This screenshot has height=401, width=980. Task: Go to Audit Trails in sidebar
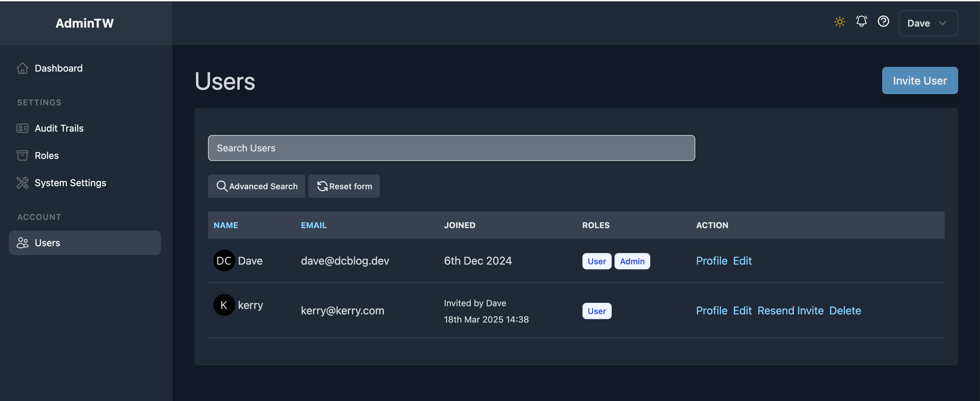click(59, 128)
